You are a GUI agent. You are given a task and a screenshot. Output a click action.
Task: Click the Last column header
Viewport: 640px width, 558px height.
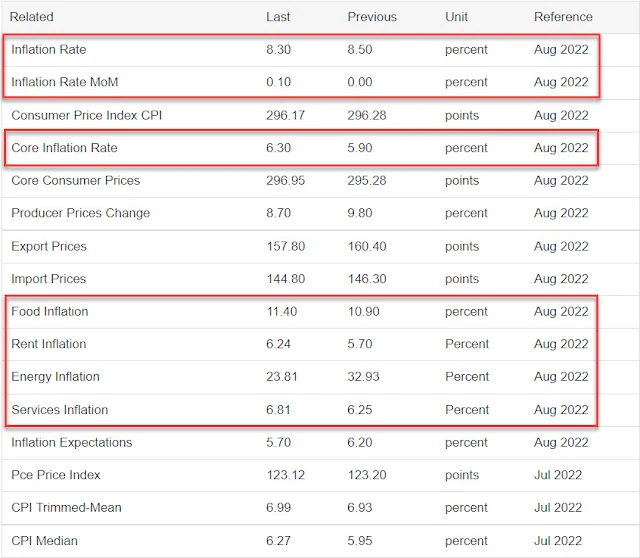click(x=278, y=17)
